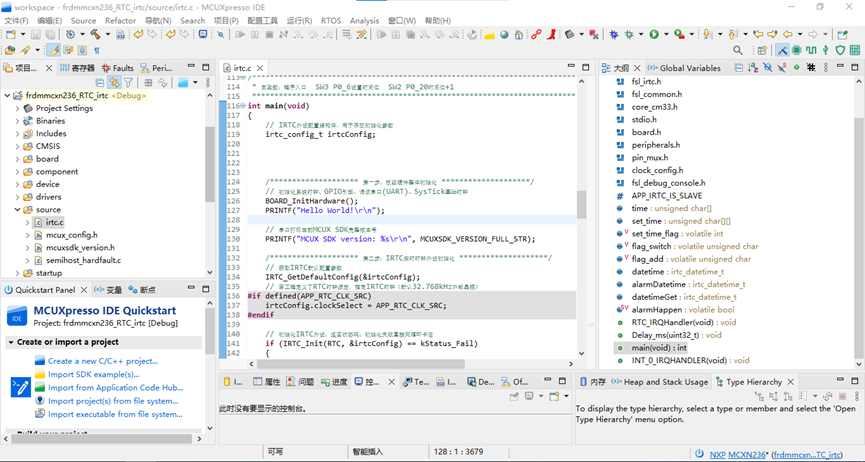Viewport: 865px width, 462px height.
Task: Open the Run button dropdown arrow
Action: tap(666, 34)
